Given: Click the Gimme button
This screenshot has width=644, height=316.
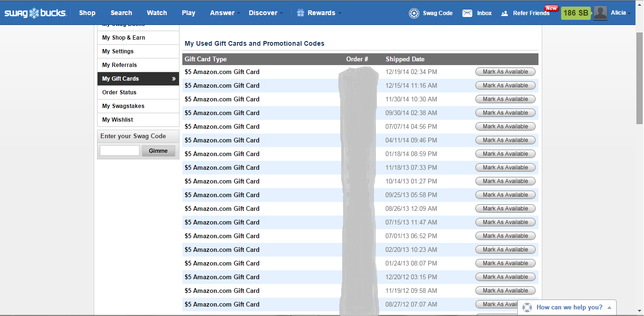Looking at the screenshot, I should (158, 150).
